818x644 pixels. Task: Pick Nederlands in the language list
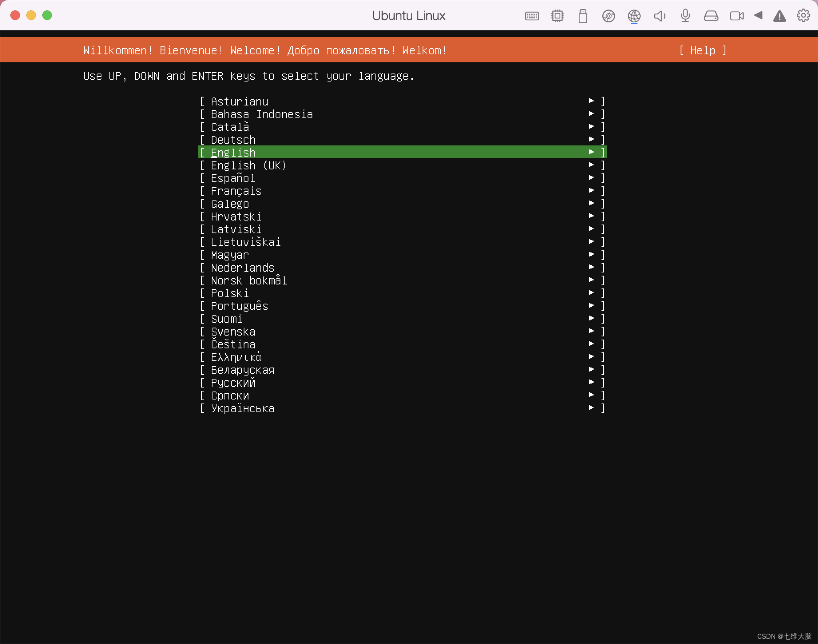(403, 267)
